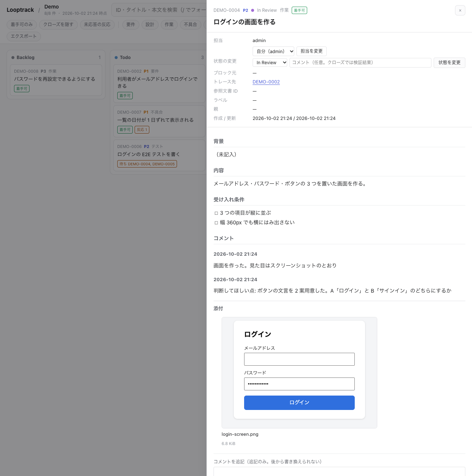Focus the search box in header
Viewport: 472px width, 476px height.
(x=159, y=10)
